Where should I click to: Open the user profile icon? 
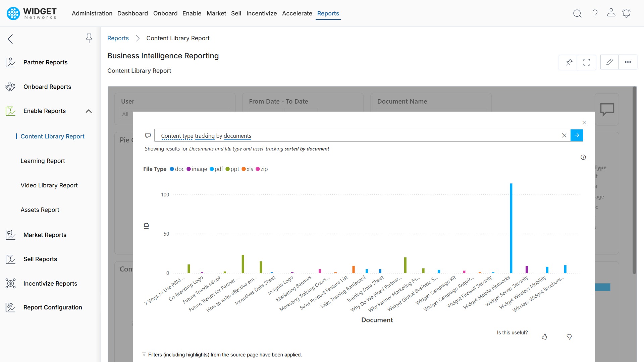[x=611, y=13]
